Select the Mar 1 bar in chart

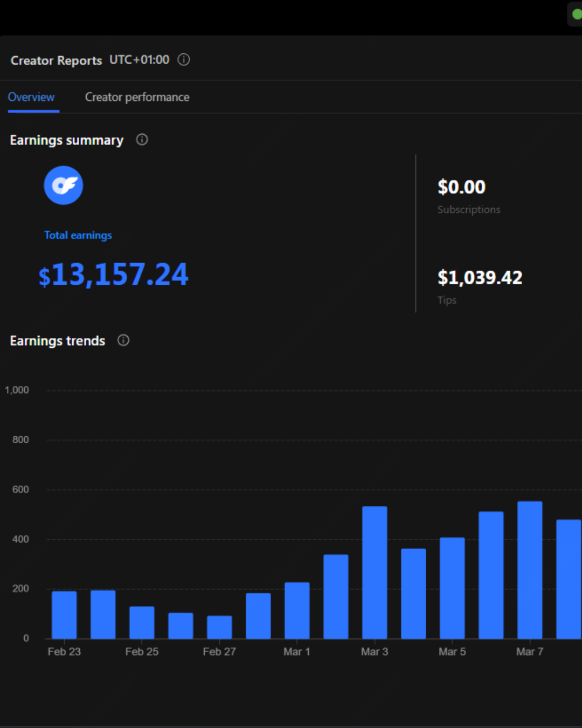click(x=297, y=610)
